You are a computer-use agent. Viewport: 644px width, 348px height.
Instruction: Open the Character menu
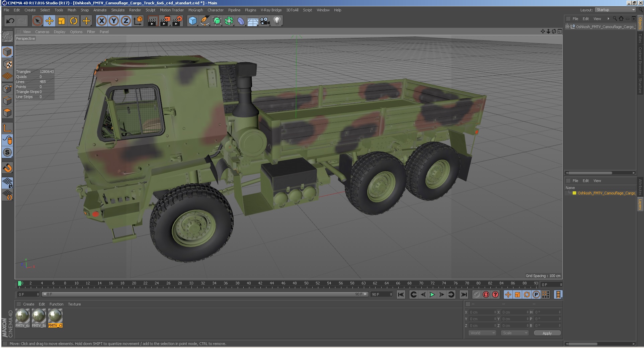(216, 10)
